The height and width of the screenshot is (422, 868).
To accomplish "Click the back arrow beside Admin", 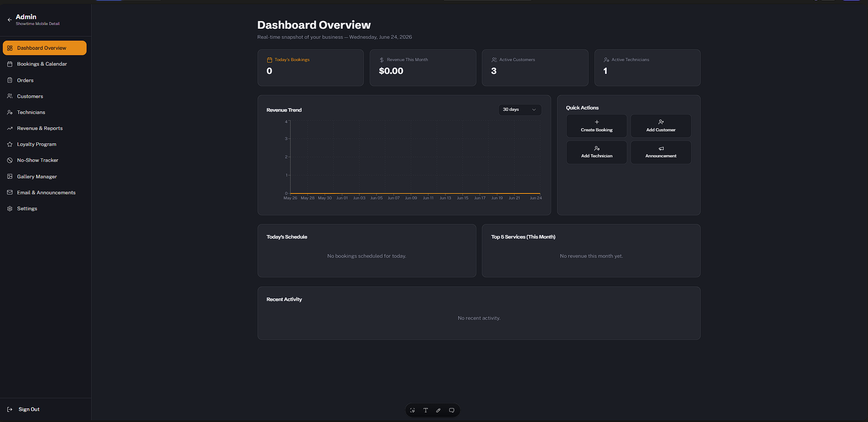I will point(10,20).
